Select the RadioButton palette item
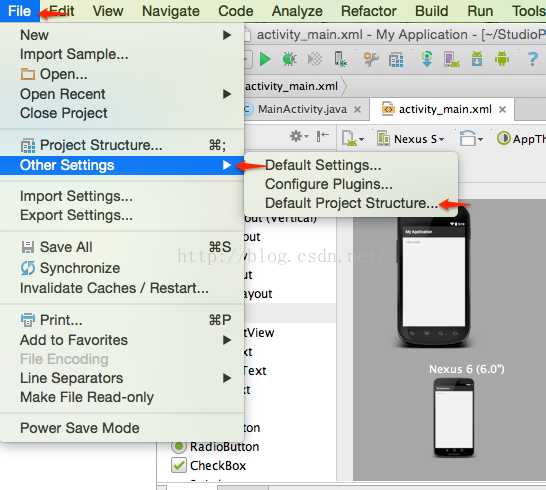 tap(215, 446)
